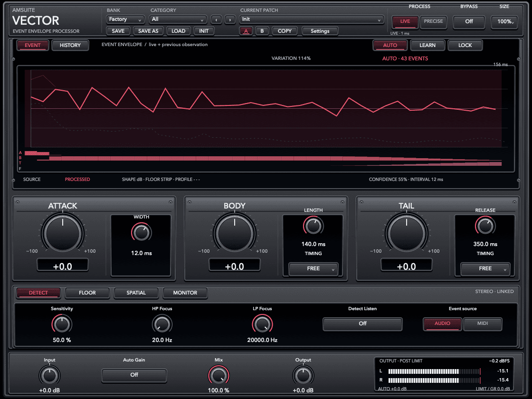Image resolution: width=532 pixels, height=399 pixels.
Task: Click the SAVE AS button
Action: tap(148, 31)
